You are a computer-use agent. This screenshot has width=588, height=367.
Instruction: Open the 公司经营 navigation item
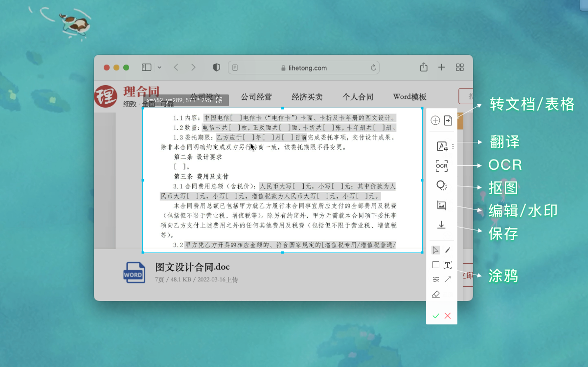pyautogui.click(x=256, y=97)
